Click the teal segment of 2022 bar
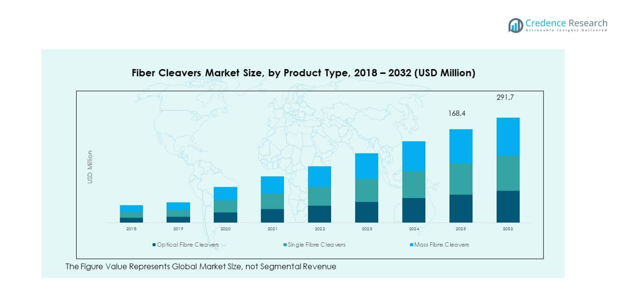Viewport: 644px width, 294px height. [x=319, y=196]
